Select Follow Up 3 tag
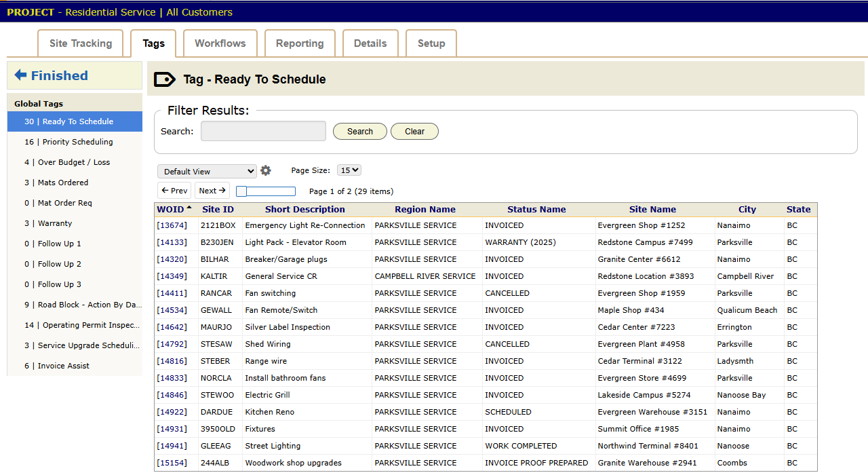The image size is (868, 475). (x=75, y=284)
